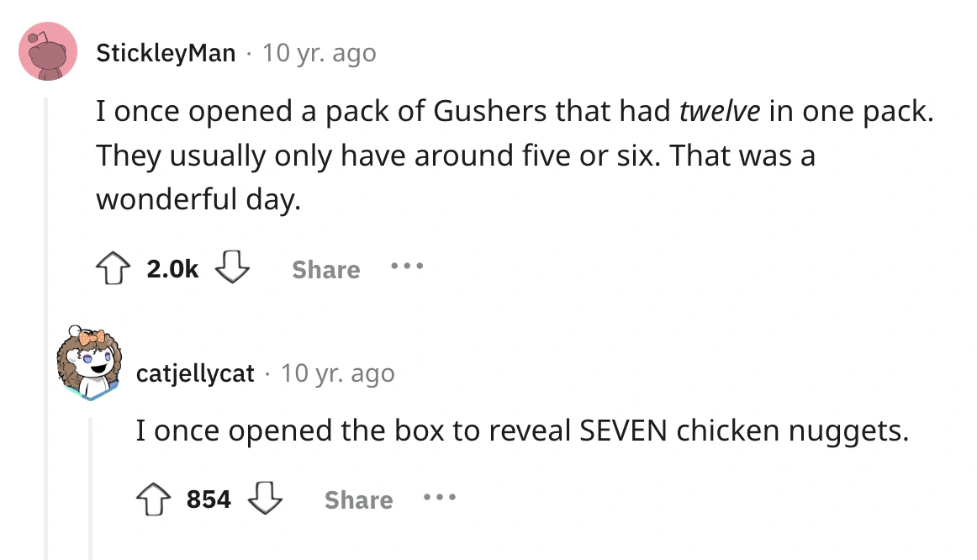The height and width of the screenshot is (560, 977).
Task: Open StickleyMan's user profile link
Action: coord(166,53)
